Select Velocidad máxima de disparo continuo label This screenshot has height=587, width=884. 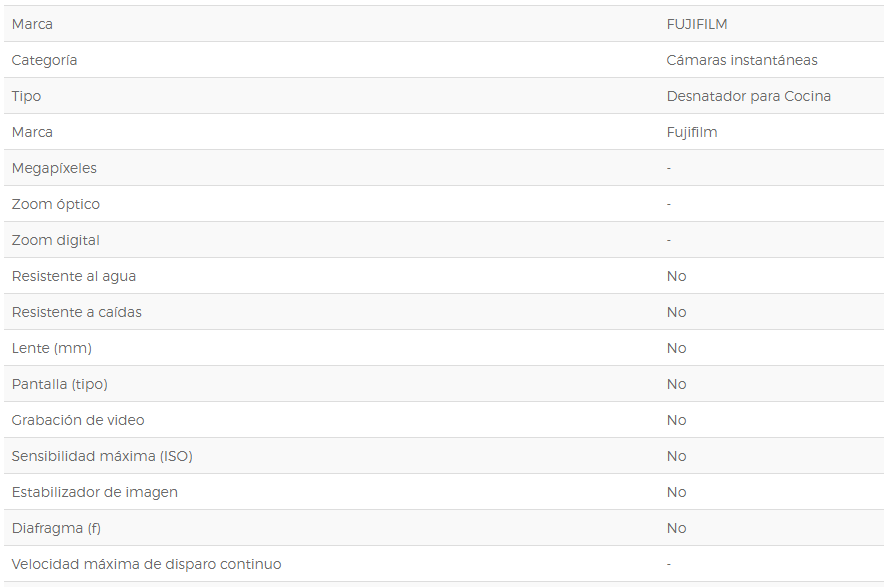pyautogui.click(x=147, y=564)
